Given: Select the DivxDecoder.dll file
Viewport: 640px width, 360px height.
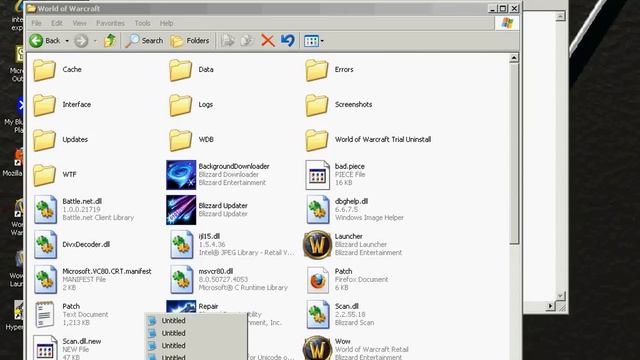Looking at the screenshot, I should pos(72,244).
